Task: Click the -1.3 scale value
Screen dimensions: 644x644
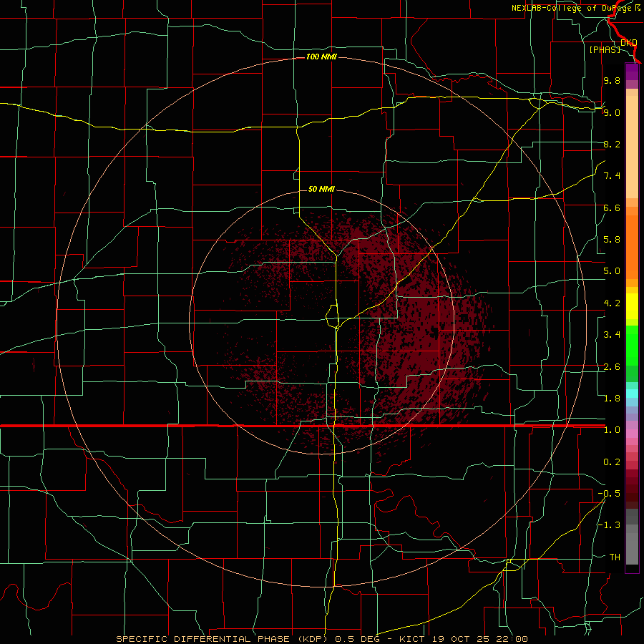Action: (x=609, y=525)
